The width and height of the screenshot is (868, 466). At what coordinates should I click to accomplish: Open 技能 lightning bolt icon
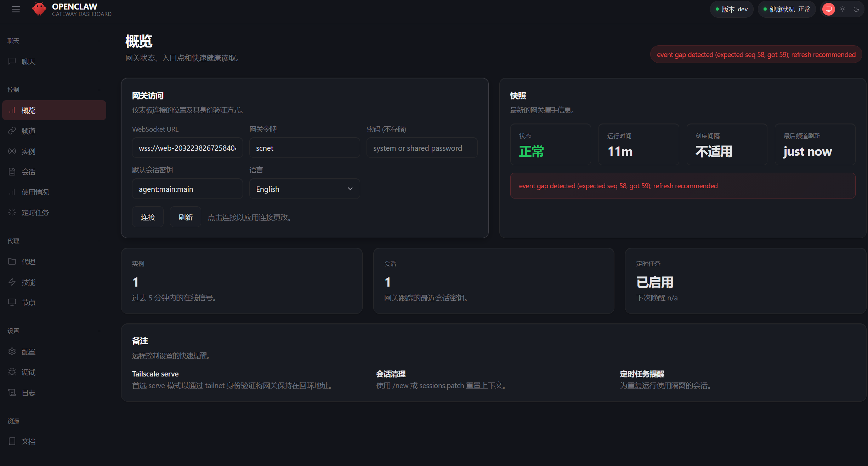pyautogui.click(x=12, y=282)
